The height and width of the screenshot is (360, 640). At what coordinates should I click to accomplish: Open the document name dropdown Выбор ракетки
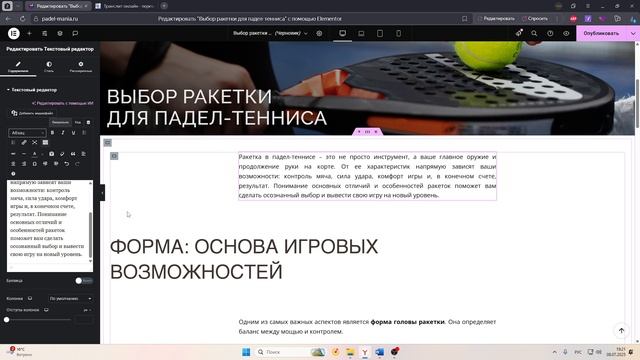(x=270, y=33)
